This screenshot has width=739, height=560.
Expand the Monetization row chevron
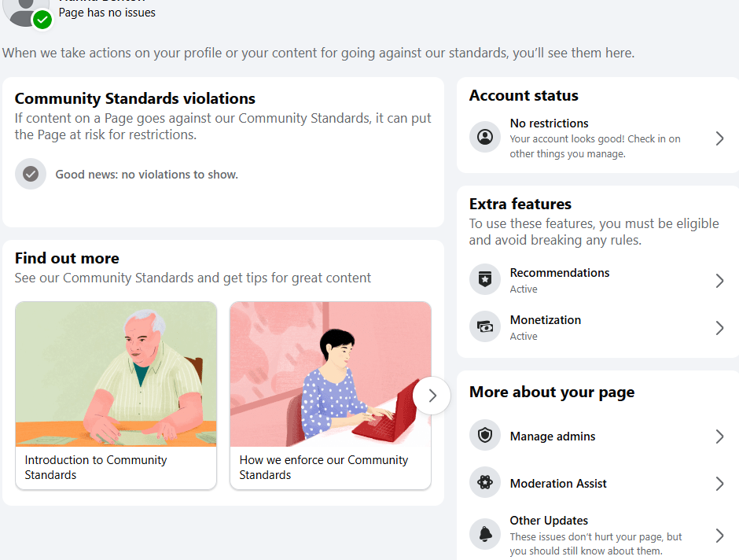pyautogui.click(x=719, y=328)
